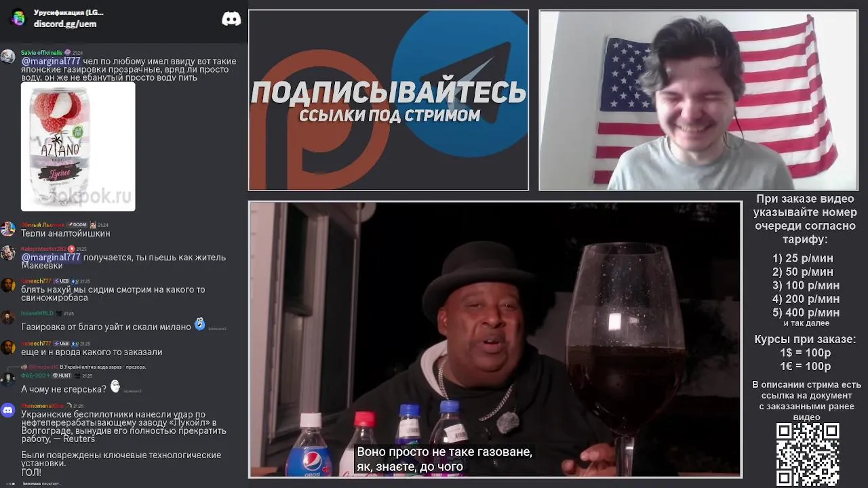Click the DOOM server tag
Image resolution: width=868 pixels, height=488 pixels.
point(77,224)
